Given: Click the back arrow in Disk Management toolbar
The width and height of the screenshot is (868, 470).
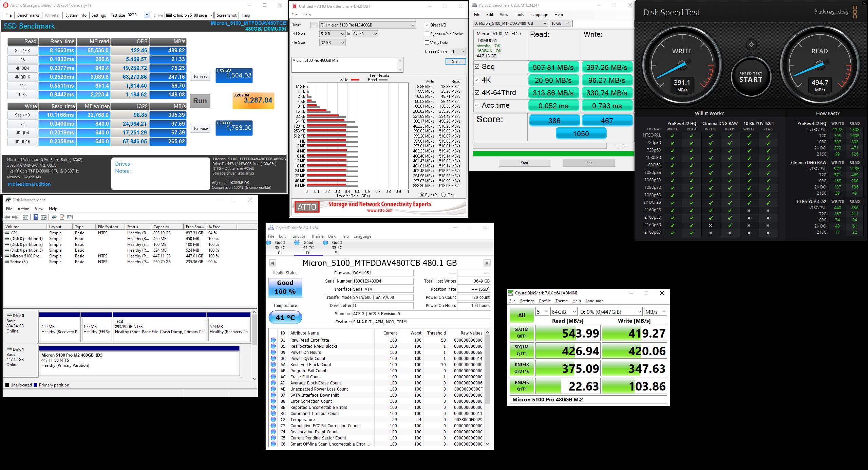Looking at the screenshot, I should (7, 217).
